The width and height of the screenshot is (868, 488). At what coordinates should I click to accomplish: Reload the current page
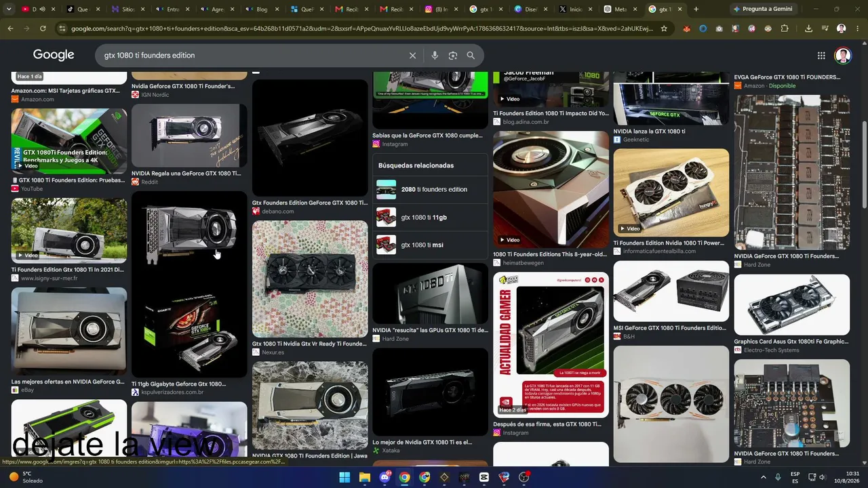pos(43,28)
